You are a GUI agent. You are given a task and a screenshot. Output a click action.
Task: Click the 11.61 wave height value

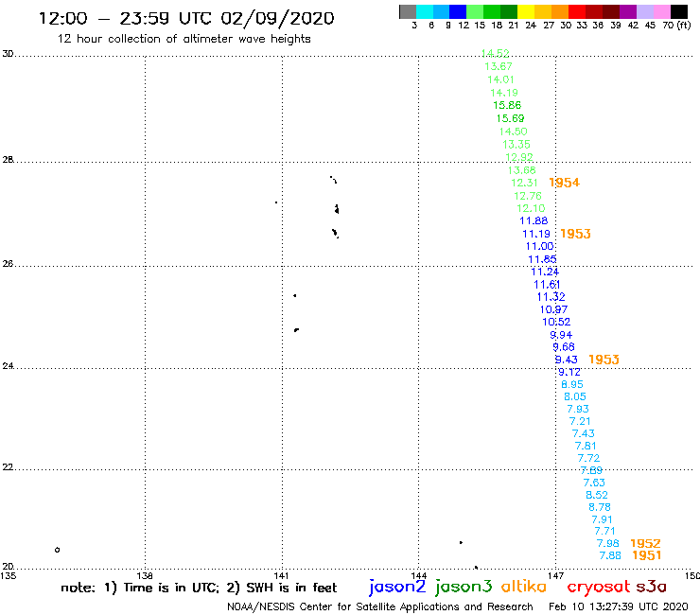coord(547,285)
